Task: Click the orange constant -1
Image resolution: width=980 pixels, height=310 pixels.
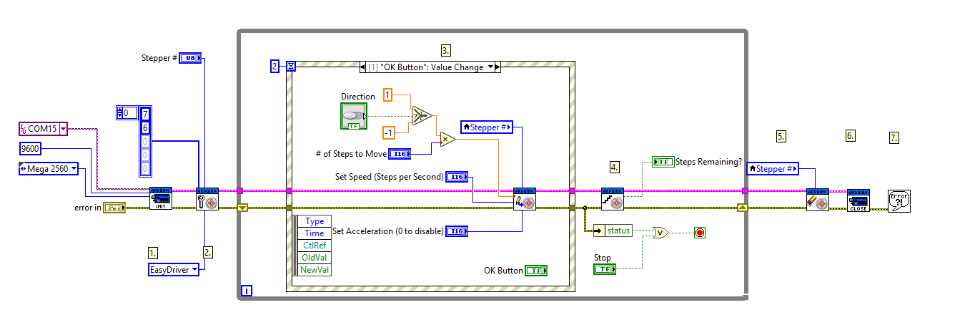Action: click(x=389, y=132)
